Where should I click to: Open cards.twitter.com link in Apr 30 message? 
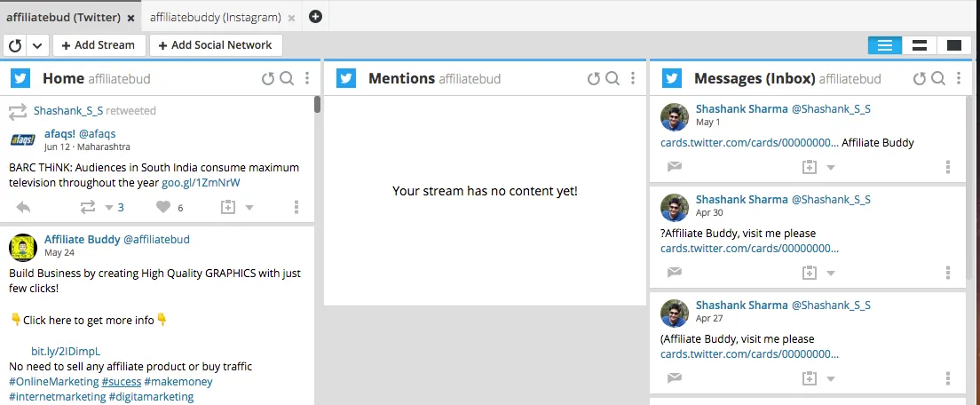pos(749,248)
